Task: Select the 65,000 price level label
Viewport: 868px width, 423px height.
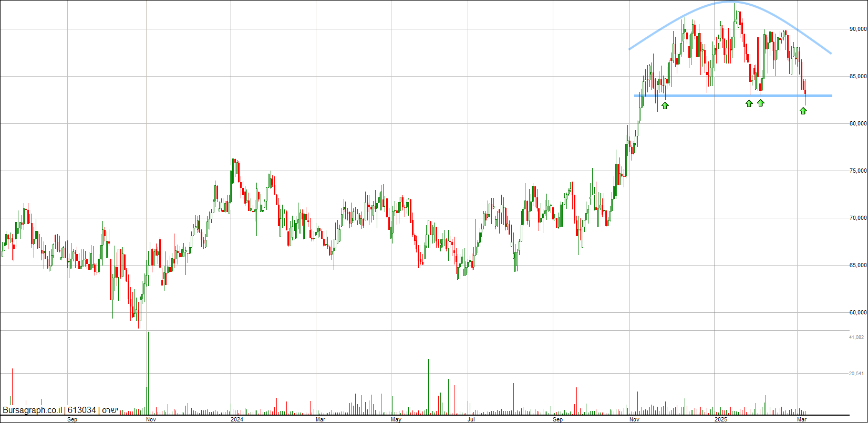Action: click(x=857, y=266)
